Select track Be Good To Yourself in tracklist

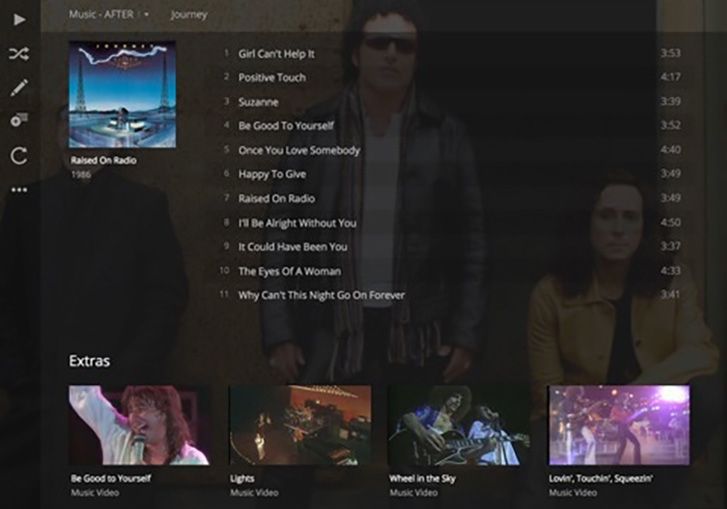(x=286, y=126)
